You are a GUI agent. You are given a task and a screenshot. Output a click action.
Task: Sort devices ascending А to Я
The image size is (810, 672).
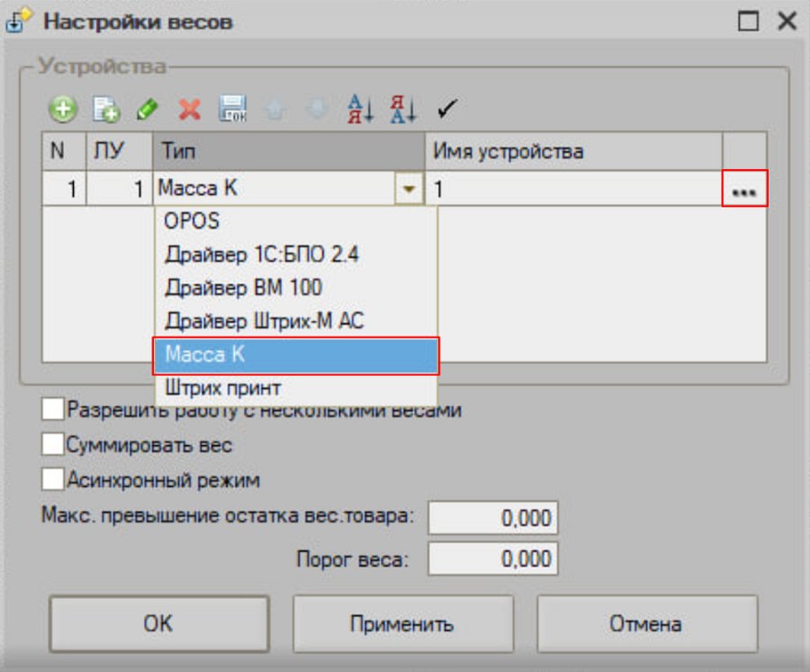360,109
